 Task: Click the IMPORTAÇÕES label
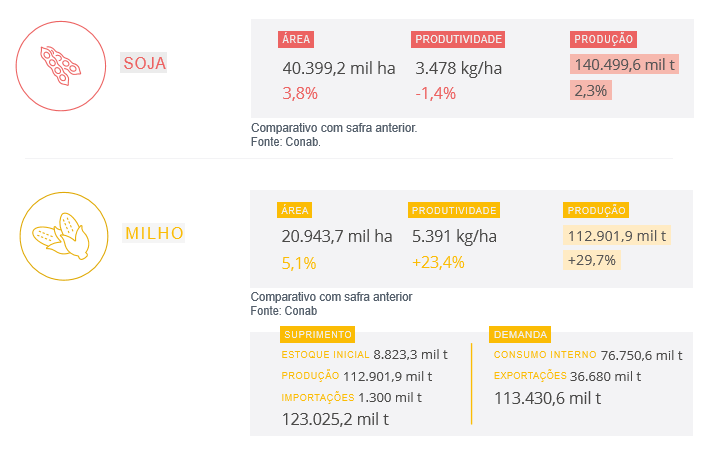click(x=318, y=397)
